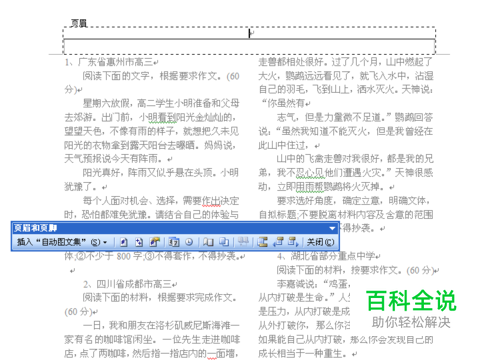Click the heading text "4、湖北省部分重点中学"

(x=326, y=256)
